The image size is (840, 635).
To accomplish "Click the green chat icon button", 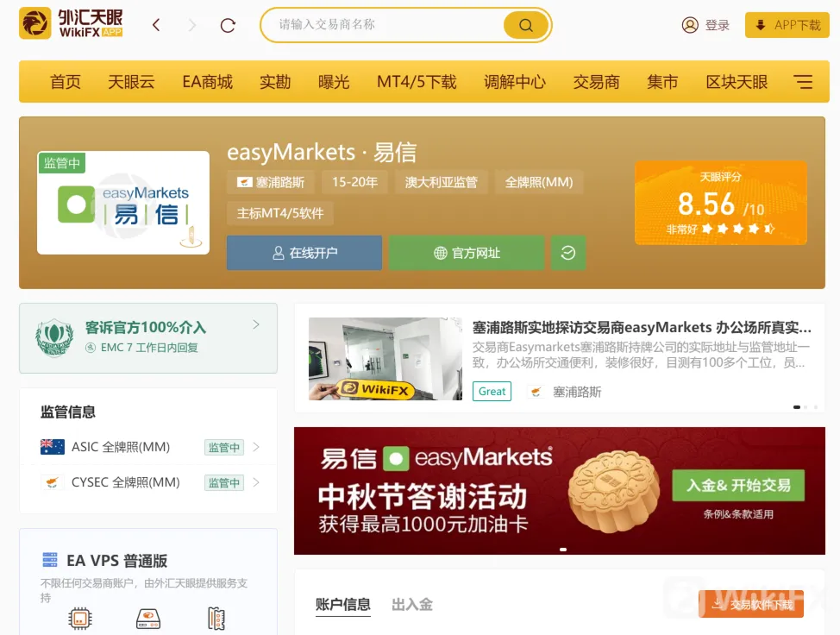I will [567, 253].
